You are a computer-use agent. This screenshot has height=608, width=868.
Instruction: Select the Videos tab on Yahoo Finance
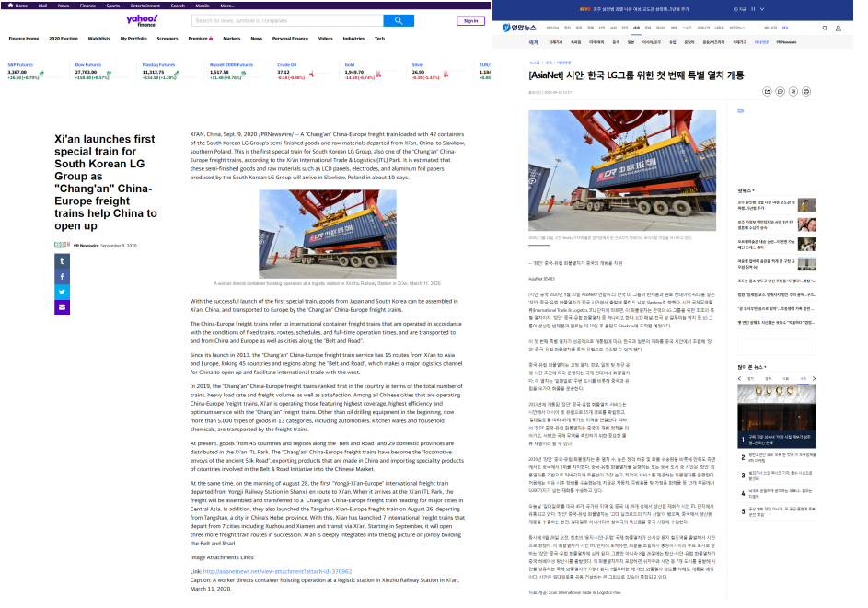click(x=326, y=39)
